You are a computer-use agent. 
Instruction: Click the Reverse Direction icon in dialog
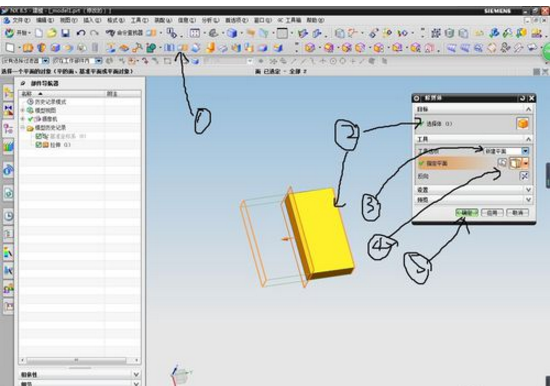524,176
